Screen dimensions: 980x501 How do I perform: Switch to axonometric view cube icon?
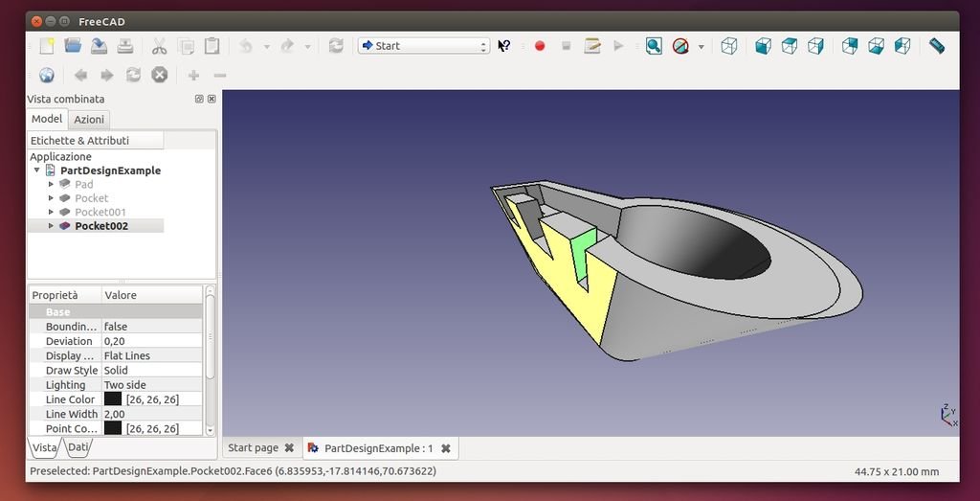click(x=729, y=45)
